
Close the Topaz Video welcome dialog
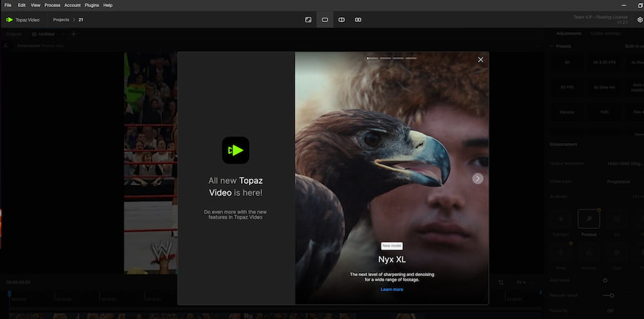(x=480, y=59)
